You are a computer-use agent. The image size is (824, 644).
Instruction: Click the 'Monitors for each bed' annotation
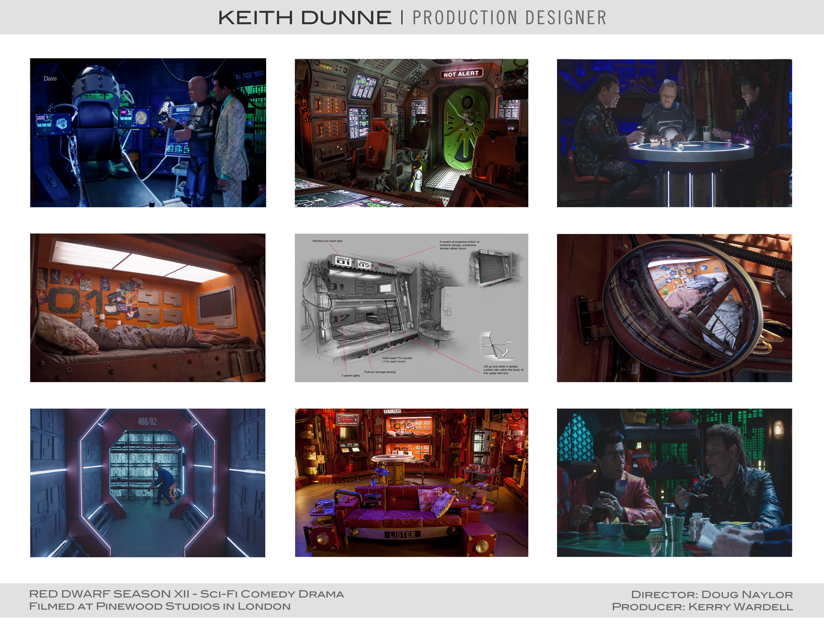pos(327,241)
